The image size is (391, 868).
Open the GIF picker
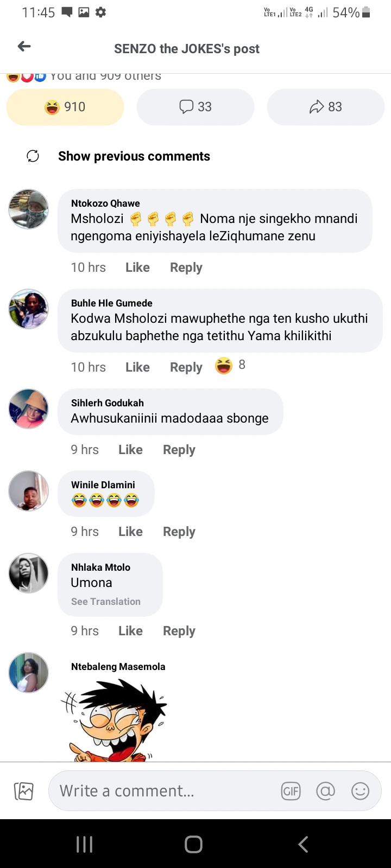click(291, 792)
